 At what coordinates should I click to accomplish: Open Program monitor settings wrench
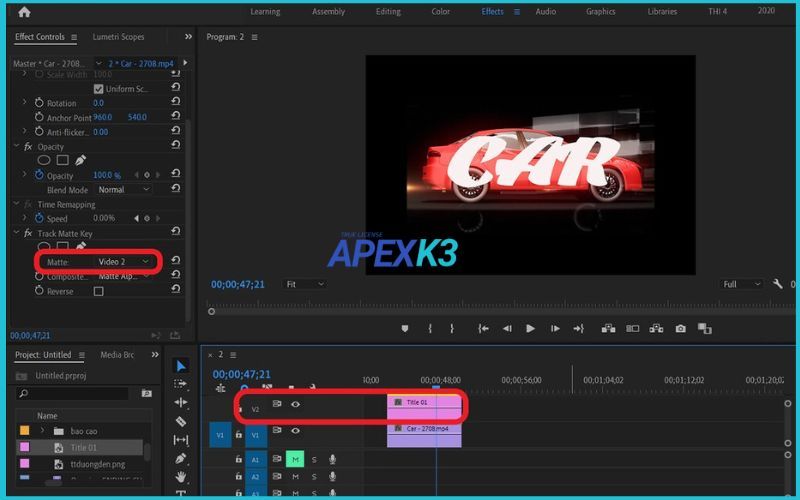tap(778, 284)
